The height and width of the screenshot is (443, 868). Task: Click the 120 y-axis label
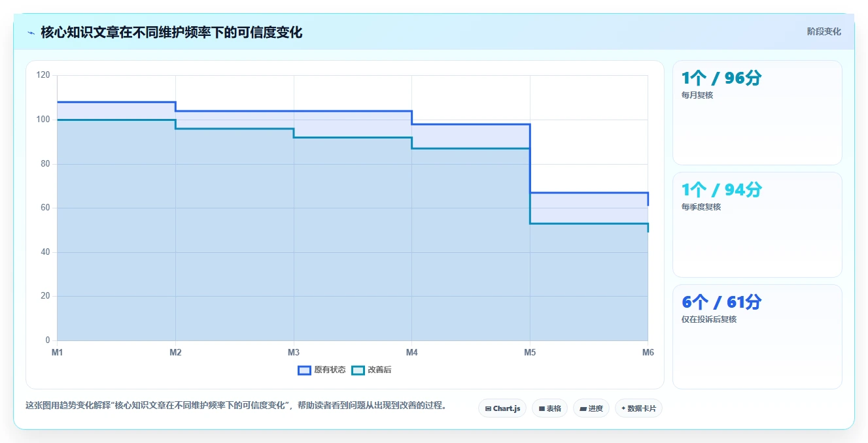pos(43,75)
